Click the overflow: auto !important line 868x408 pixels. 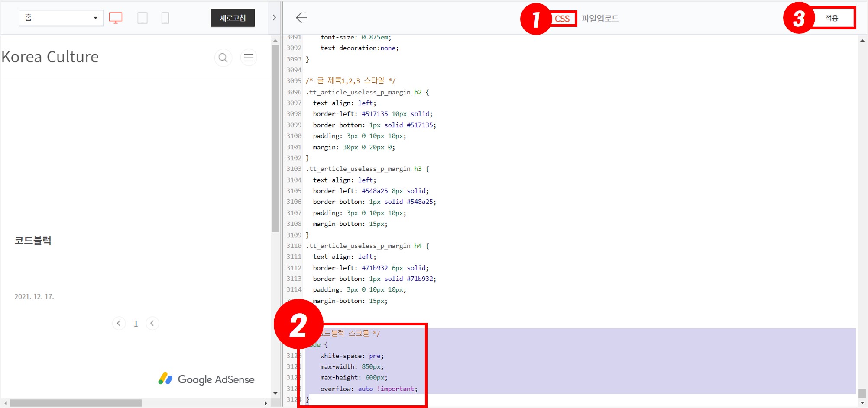coord(369,389)
